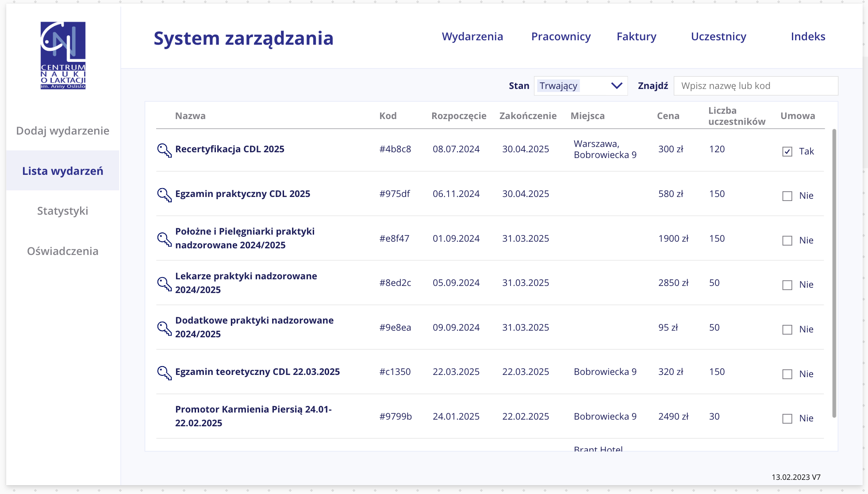Click code #4b8c8
Image resolution: width=868 pixels, height=494 pixels.
[395, 149]
